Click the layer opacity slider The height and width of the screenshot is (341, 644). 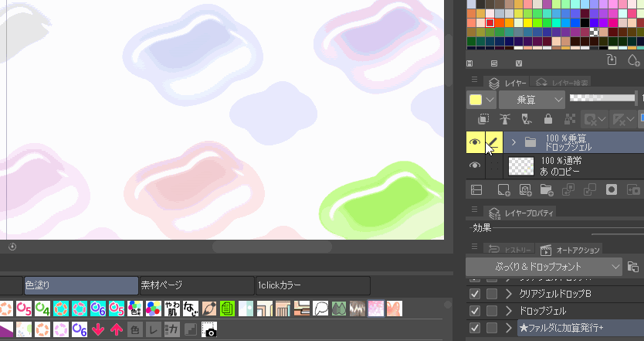tap(601, 98)
